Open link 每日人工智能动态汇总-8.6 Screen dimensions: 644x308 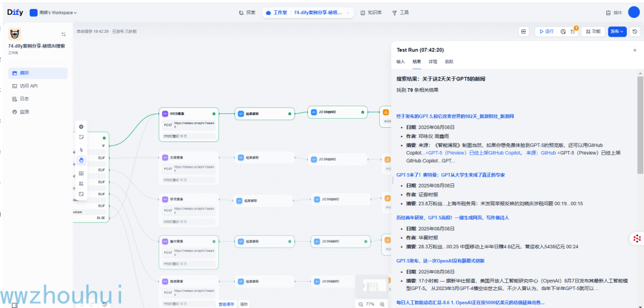[470, 303]
